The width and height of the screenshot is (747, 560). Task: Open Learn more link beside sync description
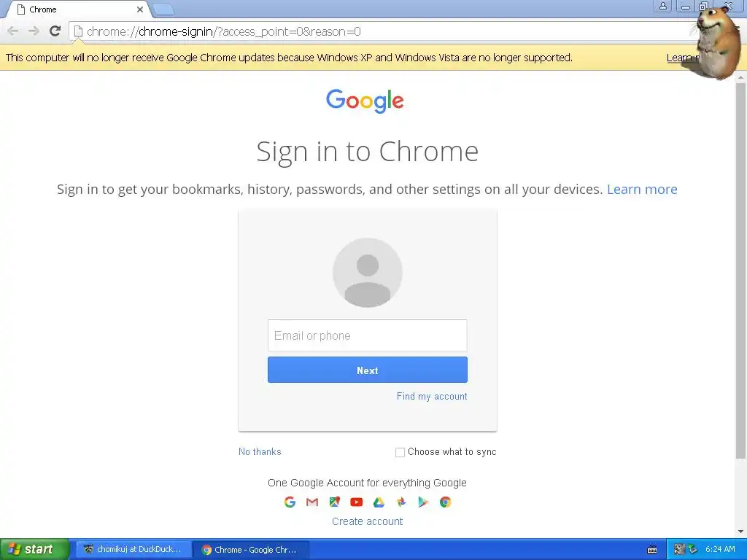[642, 190]
